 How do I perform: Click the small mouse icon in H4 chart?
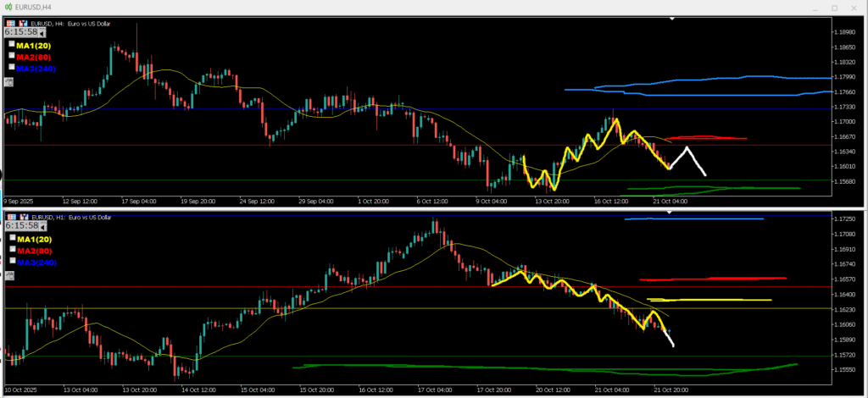tap(8, 81)
